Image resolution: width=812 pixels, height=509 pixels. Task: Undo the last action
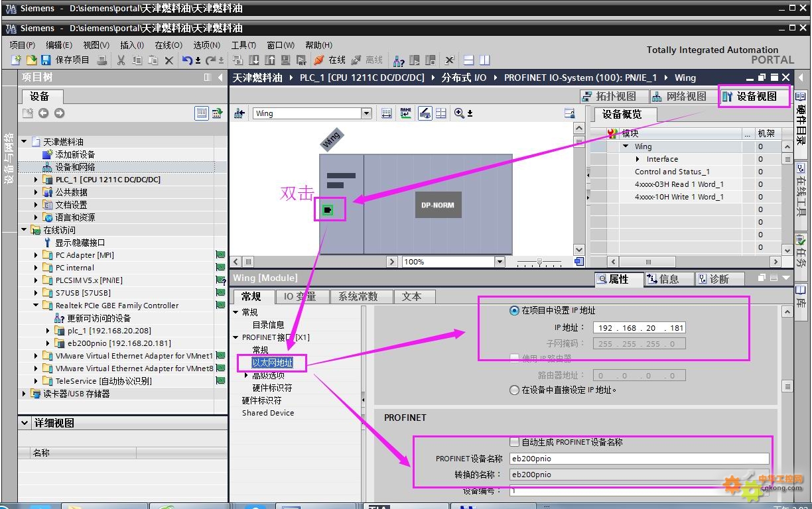point(188,60)
